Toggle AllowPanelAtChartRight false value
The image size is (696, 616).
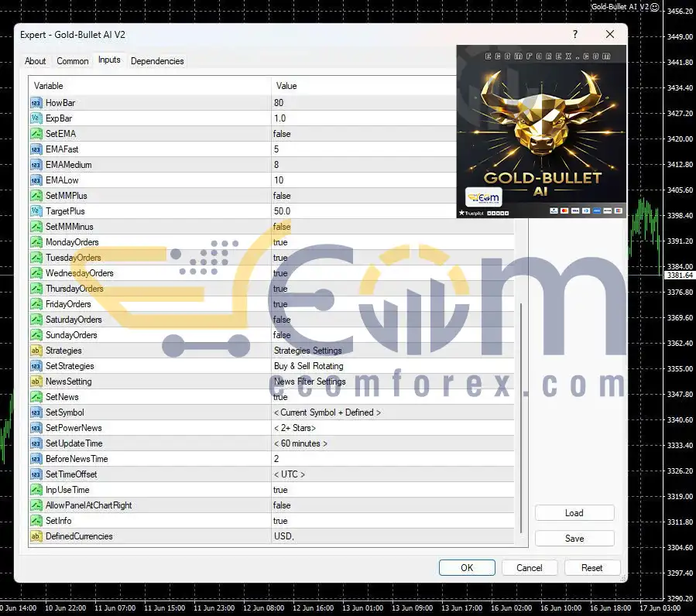pos(282,505)
